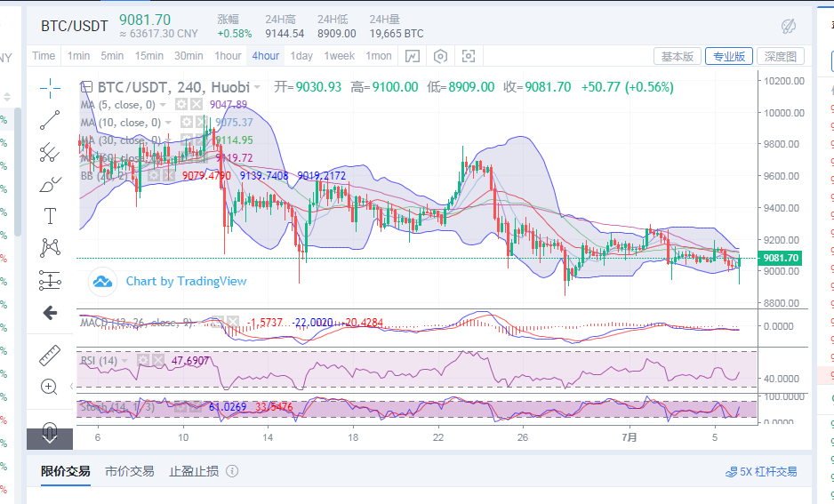Click the fullscreen capture icon

click(x=469, y=56)
